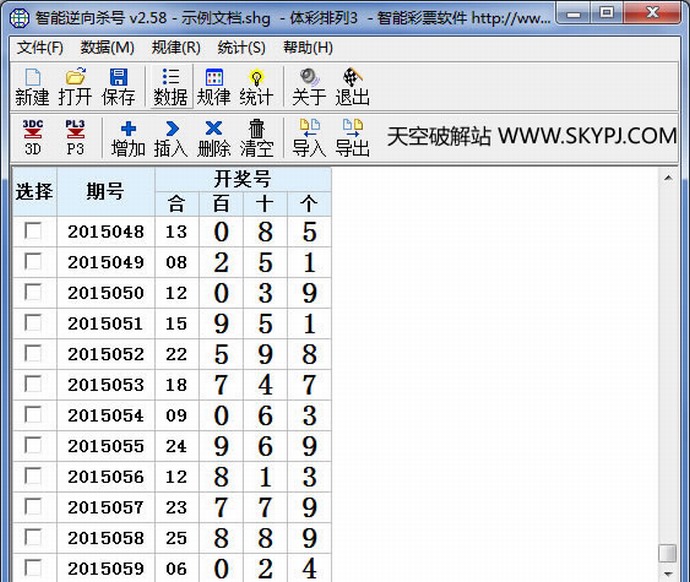Viewport: 690px width, 582px height.
Task: Click the 期号 column header
Action: [105, 191]
